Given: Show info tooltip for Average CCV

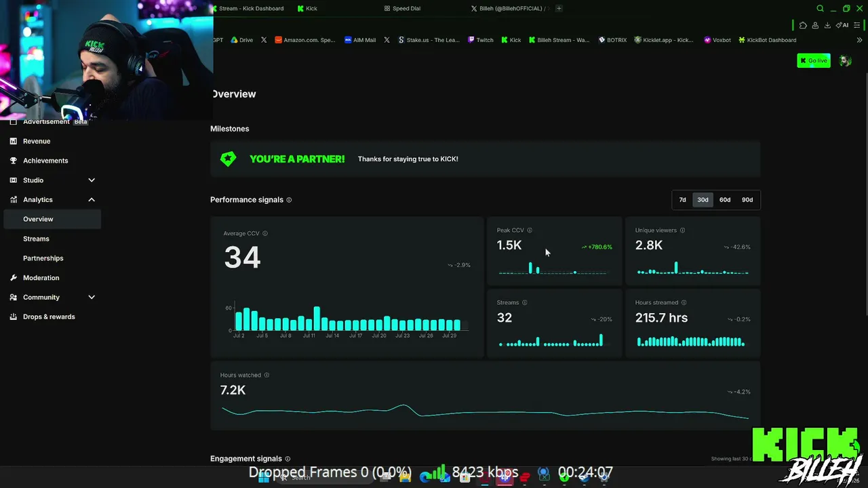Looking at the screenshot, I should tap(265, 233).
